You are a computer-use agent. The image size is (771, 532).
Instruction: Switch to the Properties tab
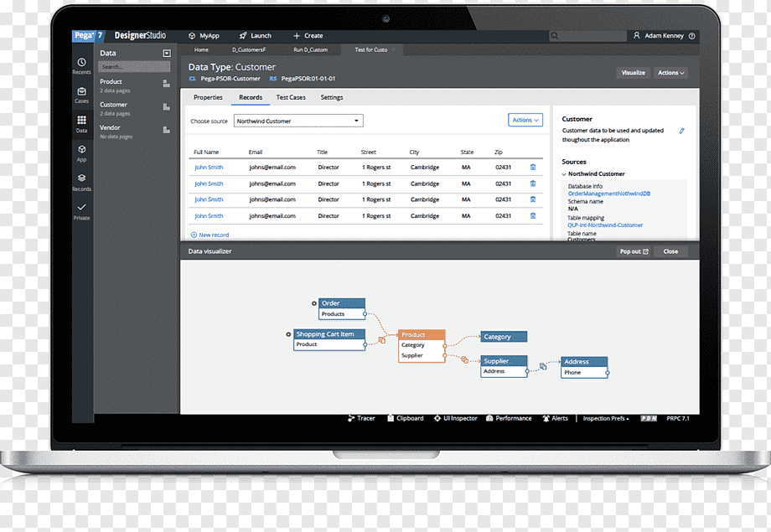[x=208, y=97]
